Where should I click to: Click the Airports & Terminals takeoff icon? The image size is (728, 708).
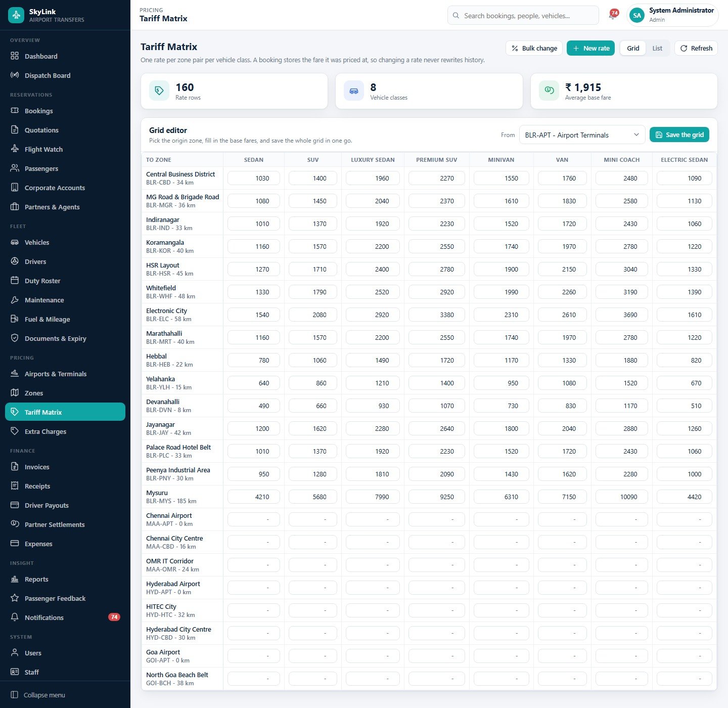coord(15,374)
